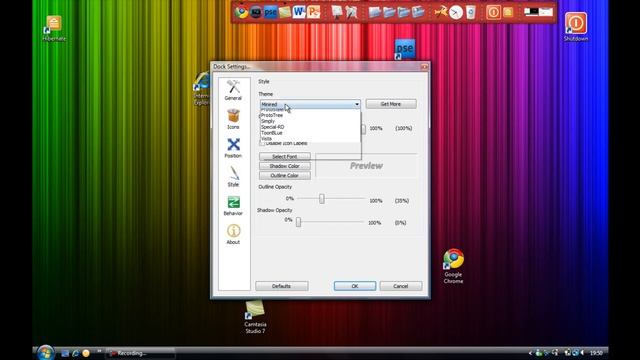Image resolution: width=640 pixels, height=360 pixels.
Task: Click the Recording taskbar button
Action: [x=140, y=353]
